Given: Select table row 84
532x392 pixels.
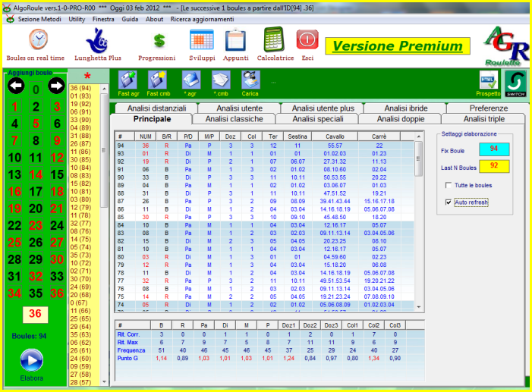Looking at the screenshot, I should click(x=265, y=225).
